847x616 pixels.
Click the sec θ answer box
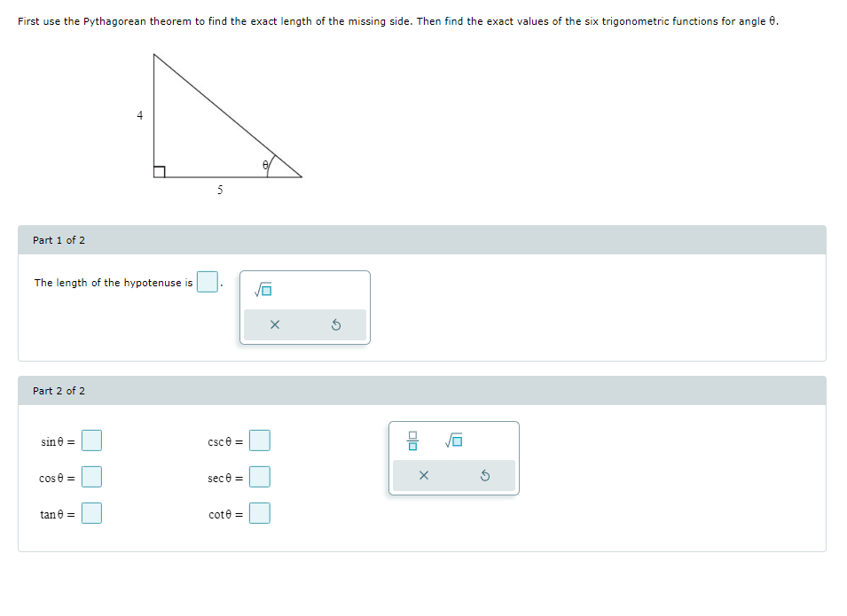(x=260, y=477)
